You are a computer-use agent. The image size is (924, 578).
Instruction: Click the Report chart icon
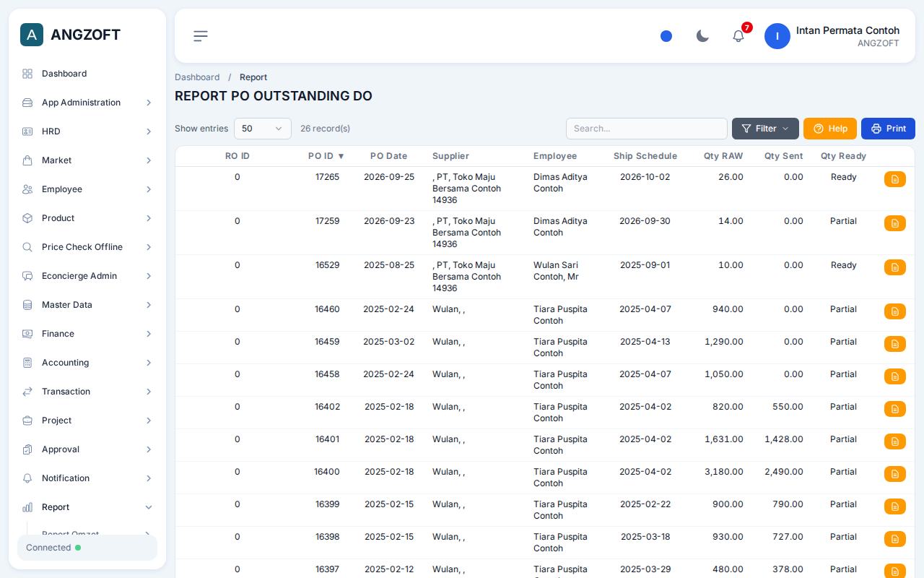pos(27,507)
